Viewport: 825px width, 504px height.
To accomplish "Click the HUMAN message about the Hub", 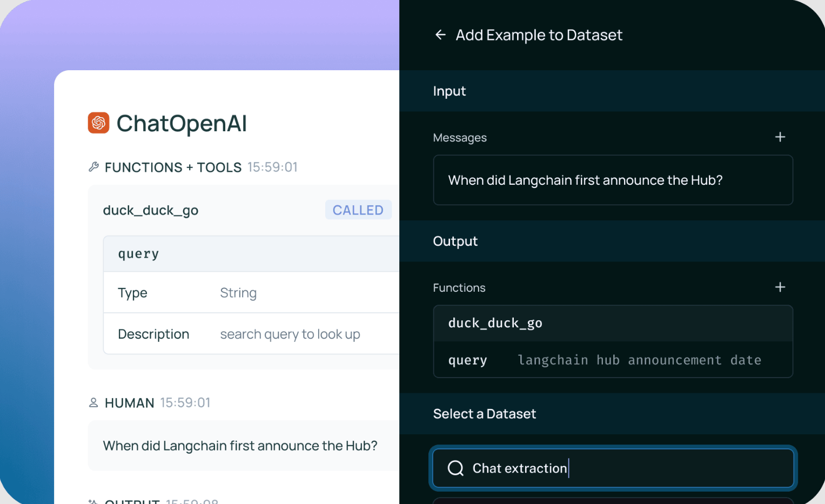I will pyautogui.click(x=244, y=446).
